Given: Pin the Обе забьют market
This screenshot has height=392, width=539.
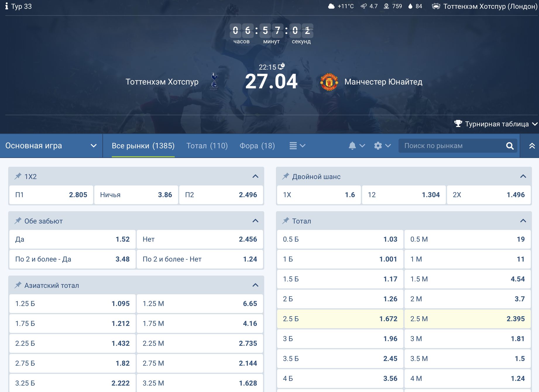Looking at the screenshot, I should [18, 221].
